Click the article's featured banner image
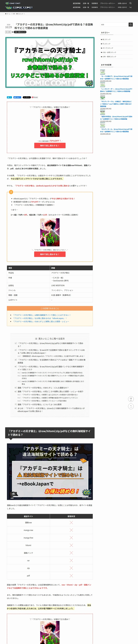Image resolution: width=138 pixels, height=644 pixels. pos(50,62)
